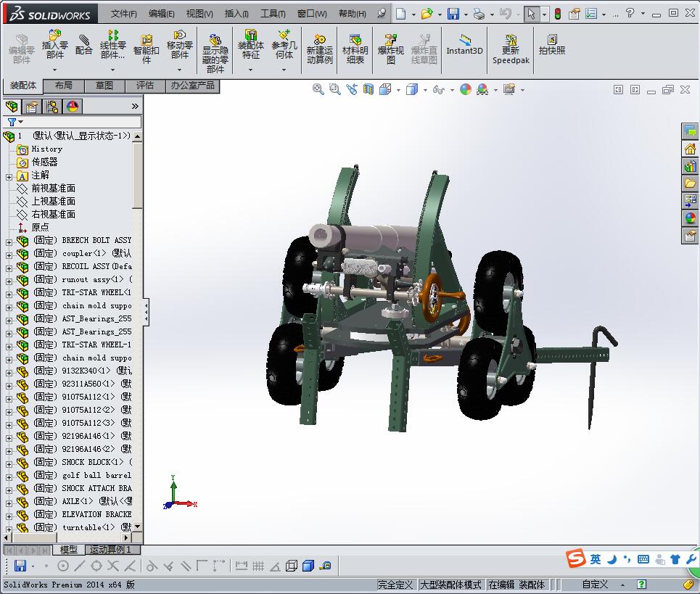Click the Zoom to Area icon
Viewport: 700px width, 594px height.
(335, 89)
